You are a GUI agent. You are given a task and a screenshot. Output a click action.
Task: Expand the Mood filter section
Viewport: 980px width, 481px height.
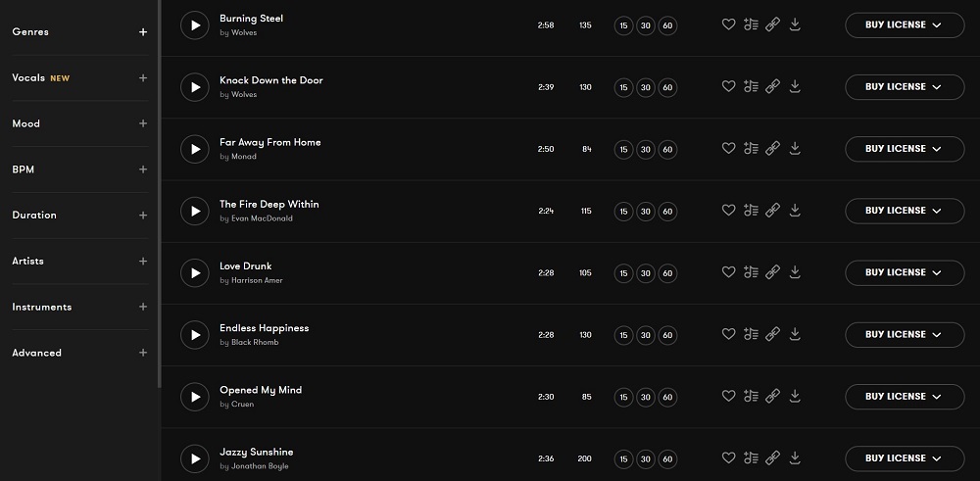pyautogui.click(x=143, y=123)
